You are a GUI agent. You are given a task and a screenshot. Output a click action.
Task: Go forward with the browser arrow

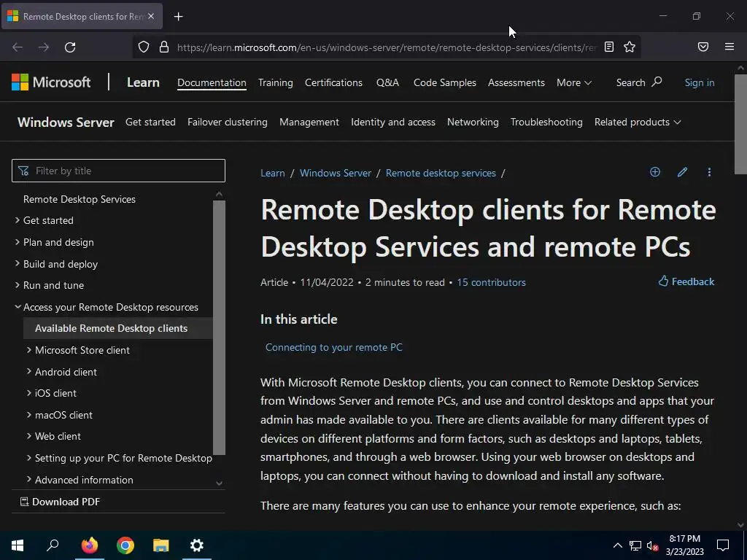(44, 47)
